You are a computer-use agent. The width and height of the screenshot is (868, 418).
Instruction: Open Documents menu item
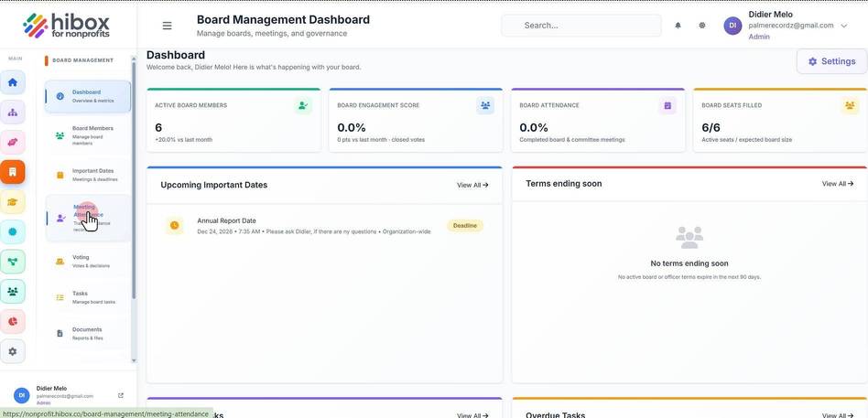88,334
